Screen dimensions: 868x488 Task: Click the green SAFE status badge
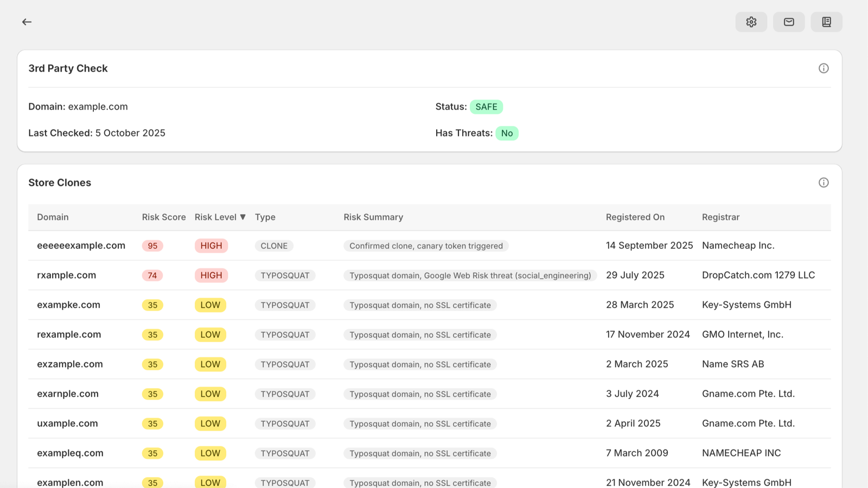[486, 107]
